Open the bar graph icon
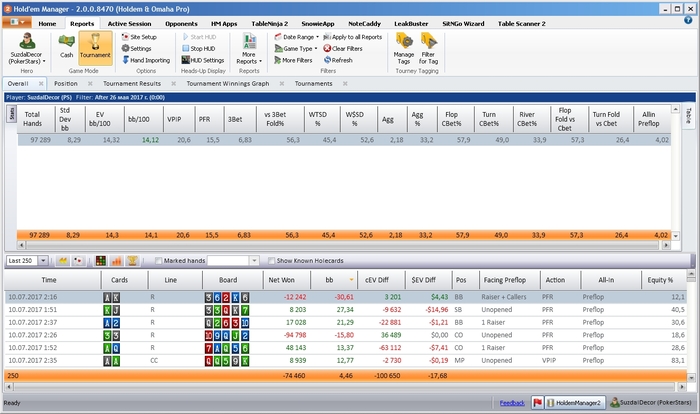This screenshot has width=700, height=414. (x=117, y=261)
